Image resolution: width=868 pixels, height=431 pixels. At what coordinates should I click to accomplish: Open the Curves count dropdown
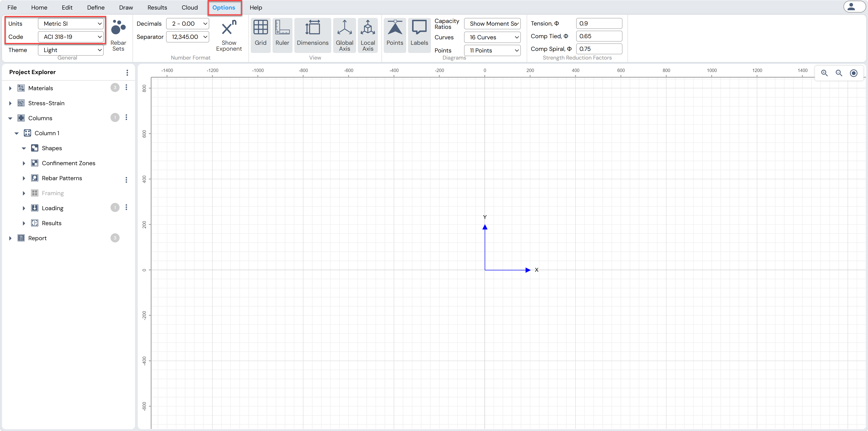point(492,37)
